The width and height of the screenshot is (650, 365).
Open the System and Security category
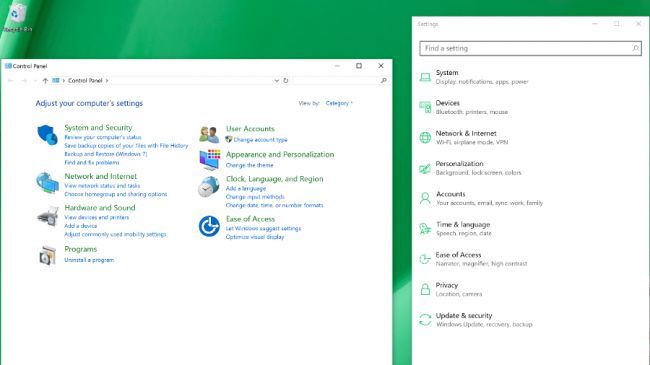click(x=98, y=128)
